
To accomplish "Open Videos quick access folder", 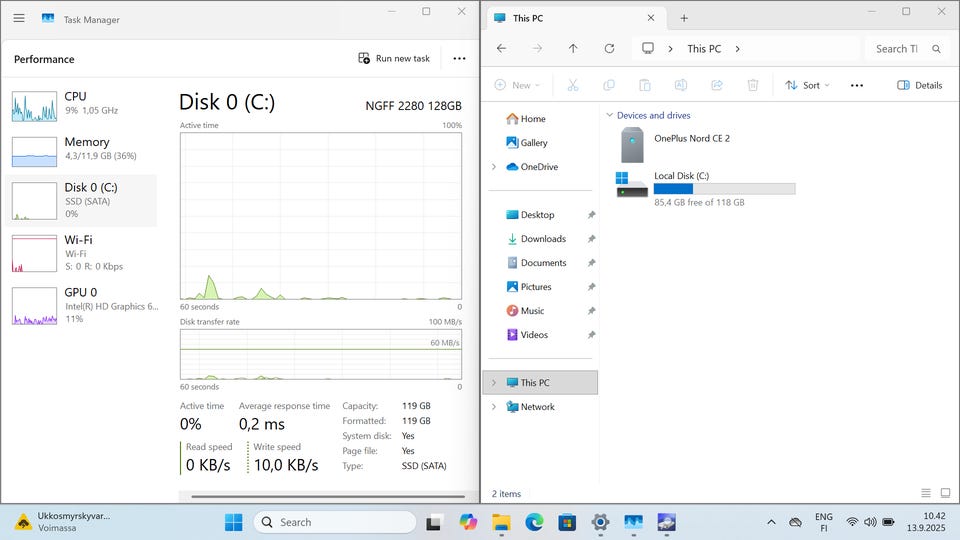I will 527,334.
